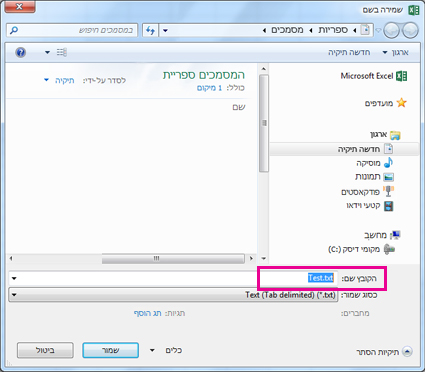
Task: Expand the arrow between ספריות and מסמכים
Action: (x=311, y=31)
